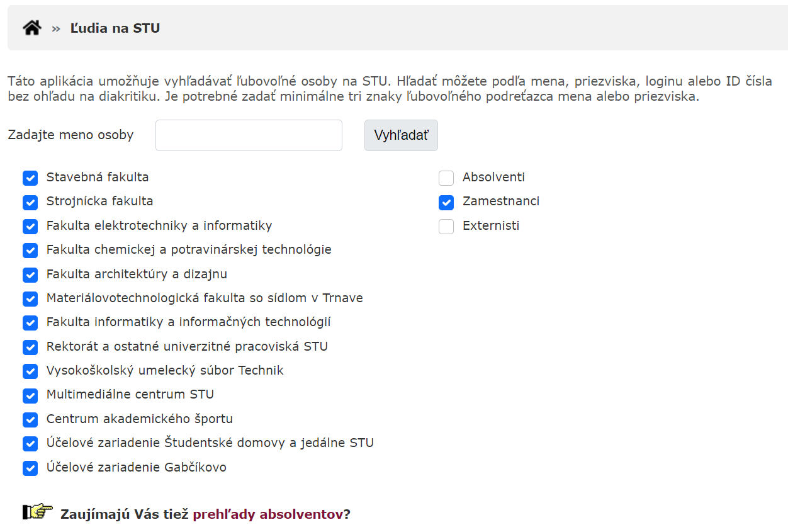Toggle Materiálovotechnologická fakulta checkbox
This screenshot has height=532, width=788.
pyautogui.click(x=30, y=299)
